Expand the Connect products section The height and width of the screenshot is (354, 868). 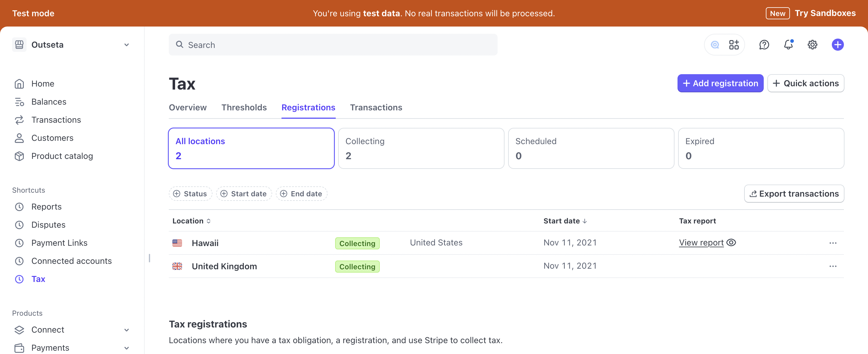coord(126,330)
